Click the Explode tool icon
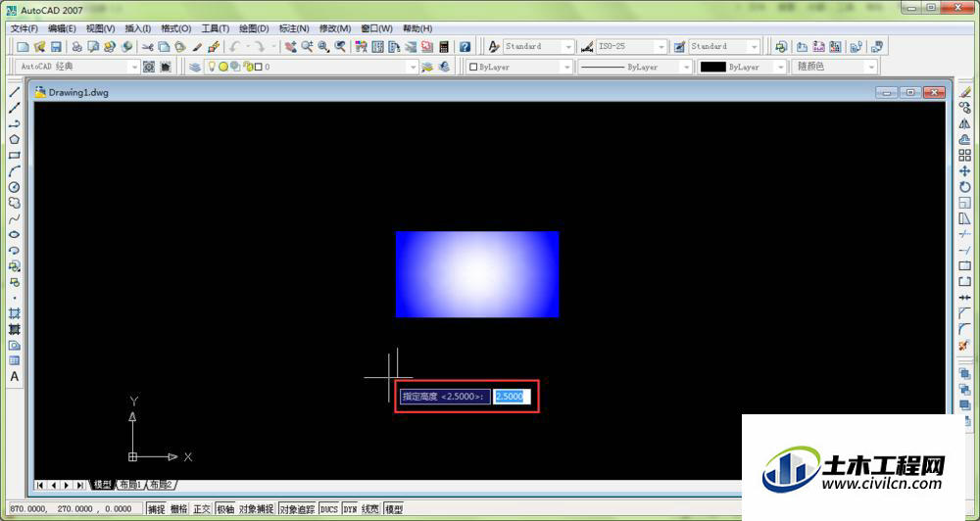This screenshot has width=980, height=521. [965, 345]
